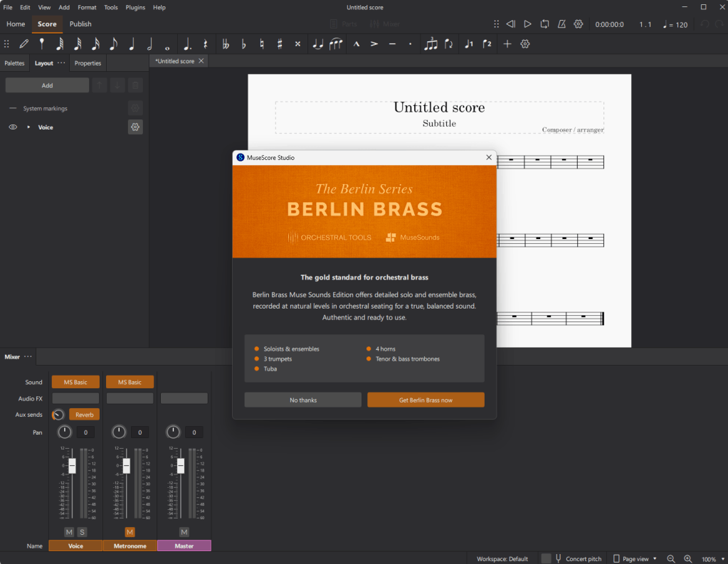Image resolution: width=728 pixels, height=564 pixels.
Task: Open the Page view dropdown
Action: [635, 559]
